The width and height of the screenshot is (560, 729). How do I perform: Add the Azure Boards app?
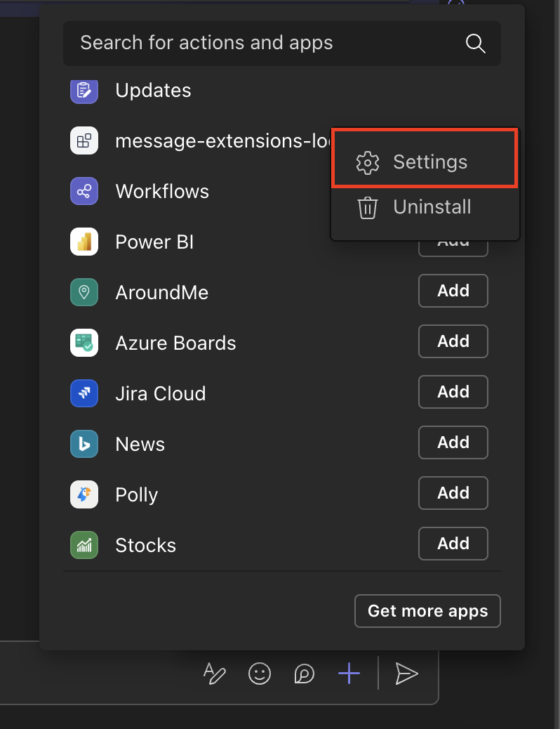point(453,341)
